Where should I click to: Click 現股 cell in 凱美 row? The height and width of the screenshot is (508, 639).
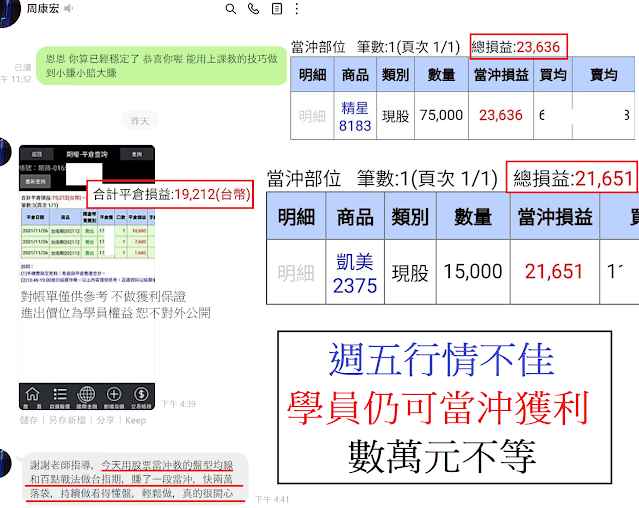coord(410,273)
